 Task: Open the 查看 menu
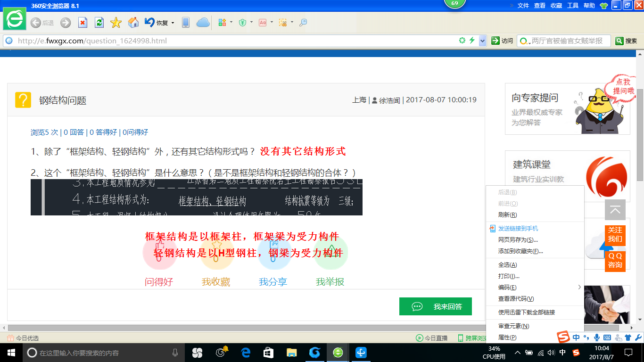pyautogui.click(x=540, y=6)
